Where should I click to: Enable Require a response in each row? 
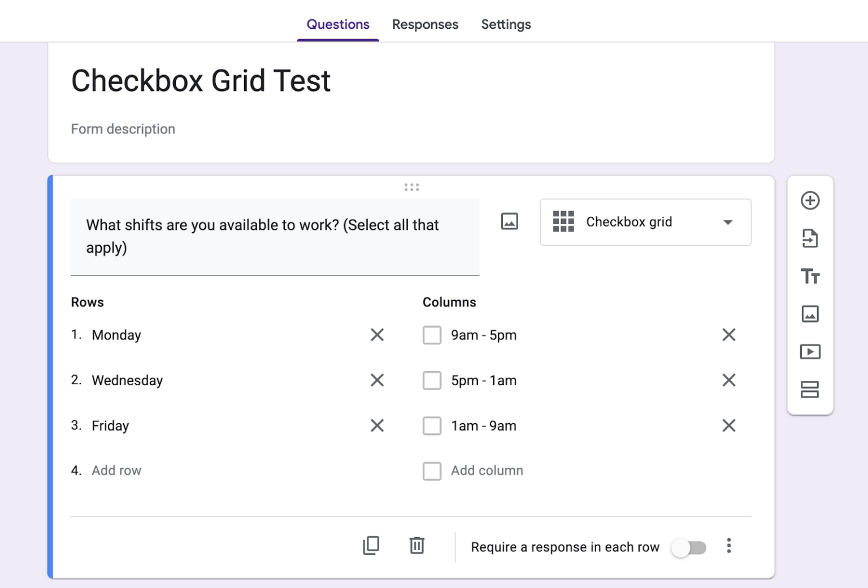689,547
